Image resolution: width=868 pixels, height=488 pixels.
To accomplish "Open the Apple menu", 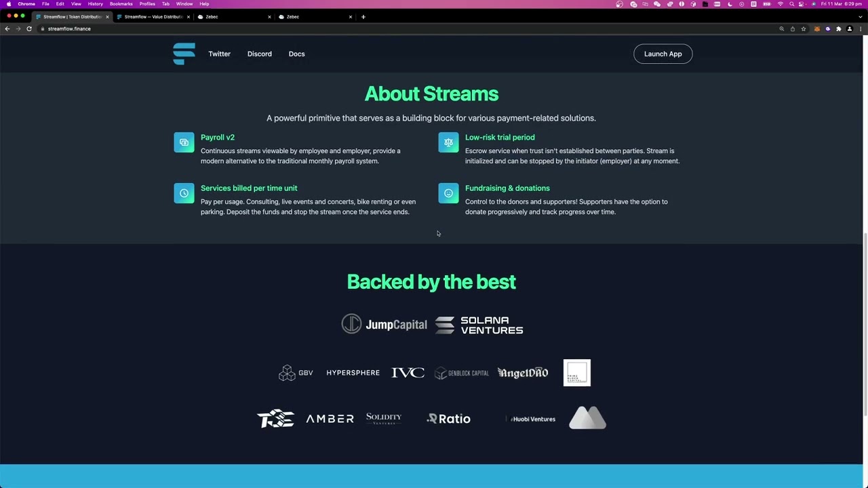I will [9, 3].
